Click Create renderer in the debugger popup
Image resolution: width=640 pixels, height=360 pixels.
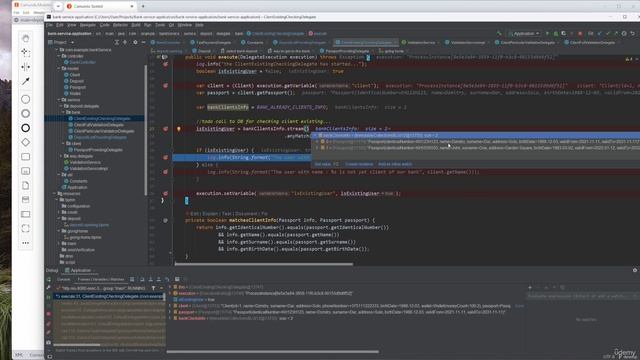(x=359, y=164)
